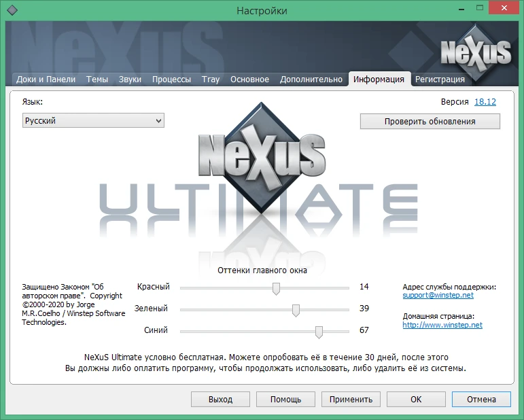The image size is (524, 420).
Task: Open the support@winstep.net email link
Action: [x=438, y=295]
